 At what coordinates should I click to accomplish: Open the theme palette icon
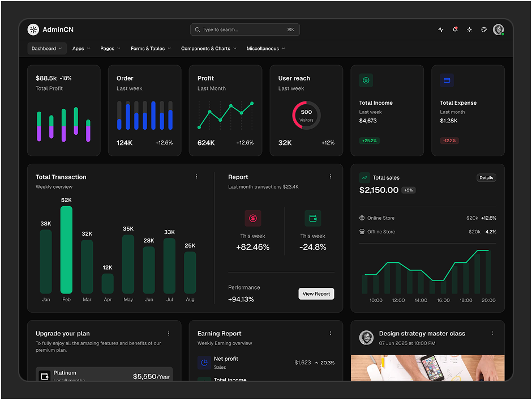[x=484, y=29]
